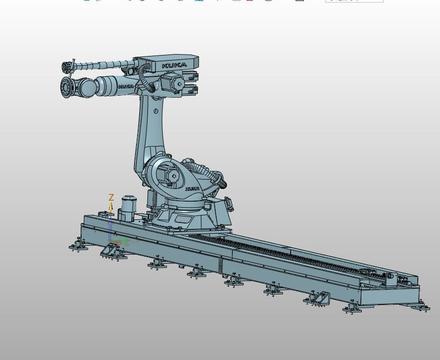Viewport: 440px width, 360px height.
Task: Pick the leveling foot at the left track corner
Action: tap(78, 246)
